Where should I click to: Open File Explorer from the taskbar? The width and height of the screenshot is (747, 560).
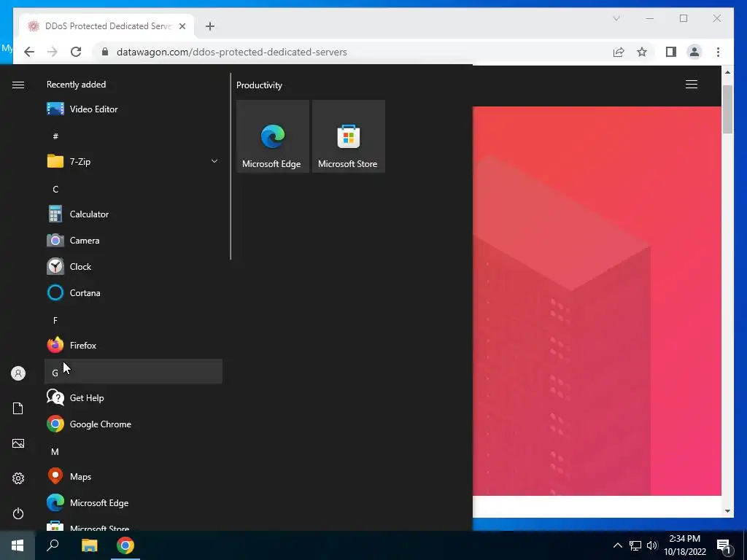tap(89, 545)
